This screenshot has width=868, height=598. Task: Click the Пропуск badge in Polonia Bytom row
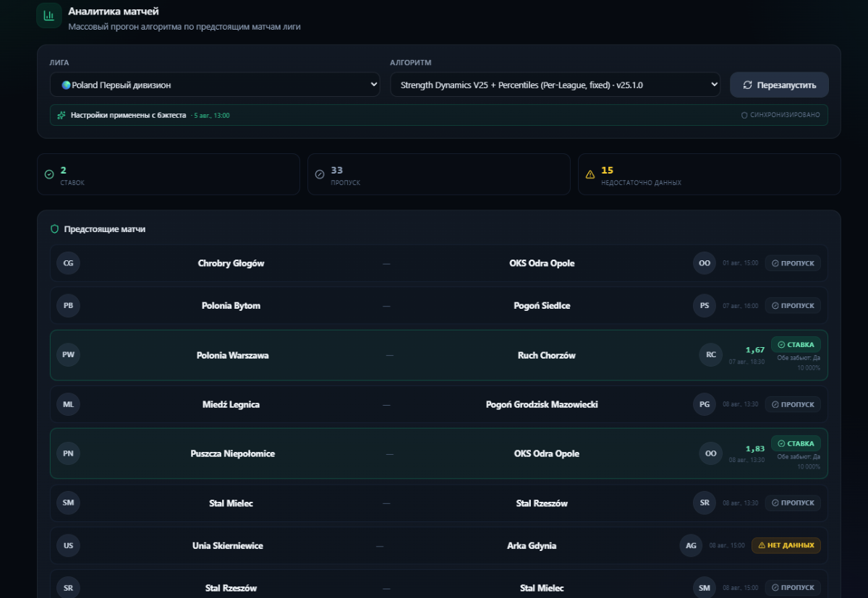[x=793, y=305]
